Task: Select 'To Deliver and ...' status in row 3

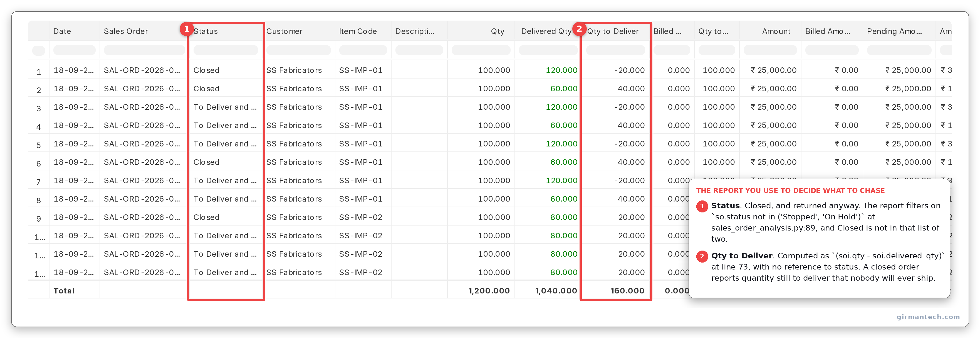Action: pyautogui.click(x=225, y=107)
